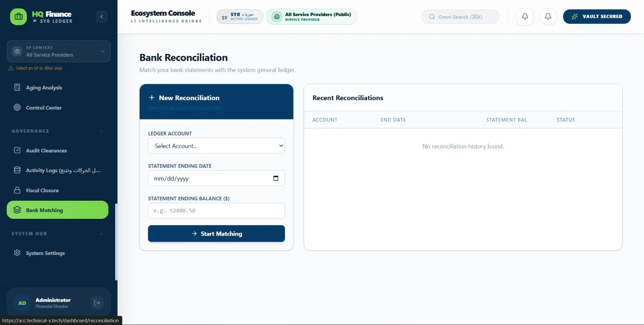Open the SYR Active Ledger selector
The width and height of the screenshot is (644, 325).
tap(240, 16)
